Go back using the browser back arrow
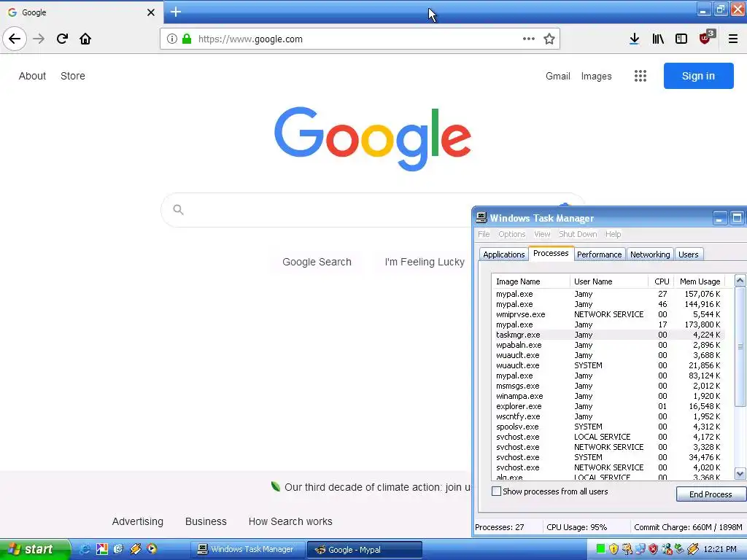Image resolution: width=747 pixels, height=560 pixels. pyautogui.click(x=15, y=39)
